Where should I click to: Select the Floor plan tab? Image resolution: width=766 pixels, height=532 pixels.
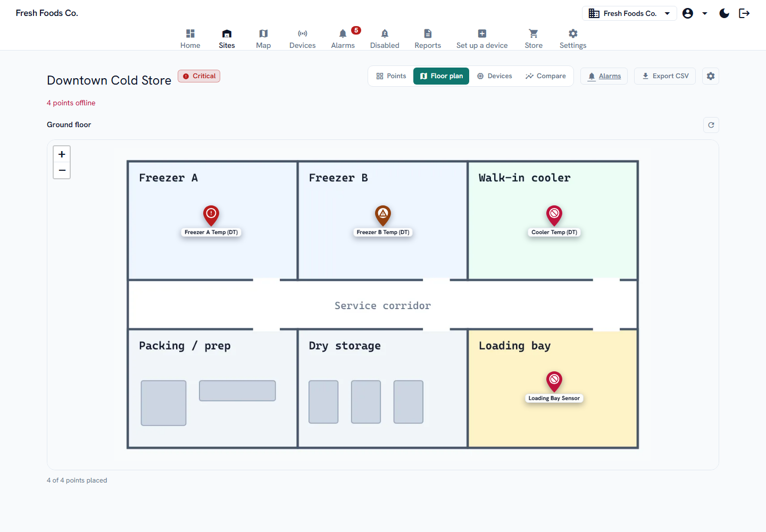coord(441,76)
